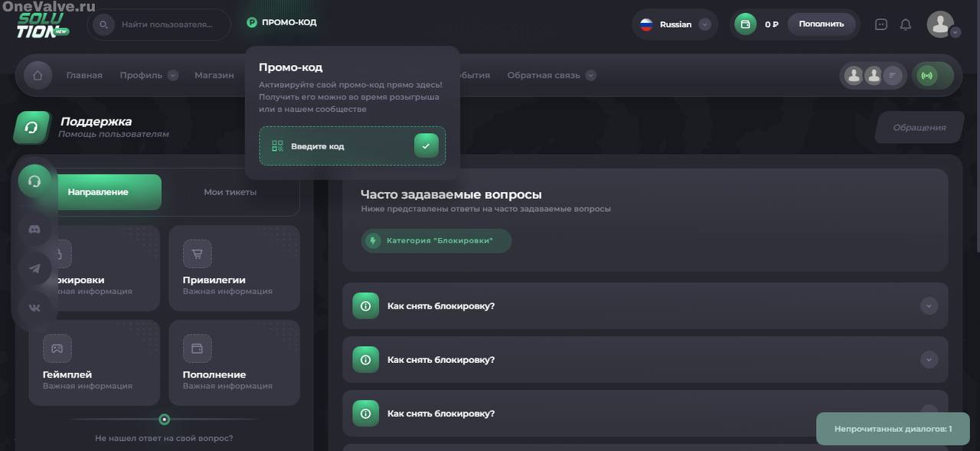Toggle the green online broadcast indicator

(x=927, y=76)
